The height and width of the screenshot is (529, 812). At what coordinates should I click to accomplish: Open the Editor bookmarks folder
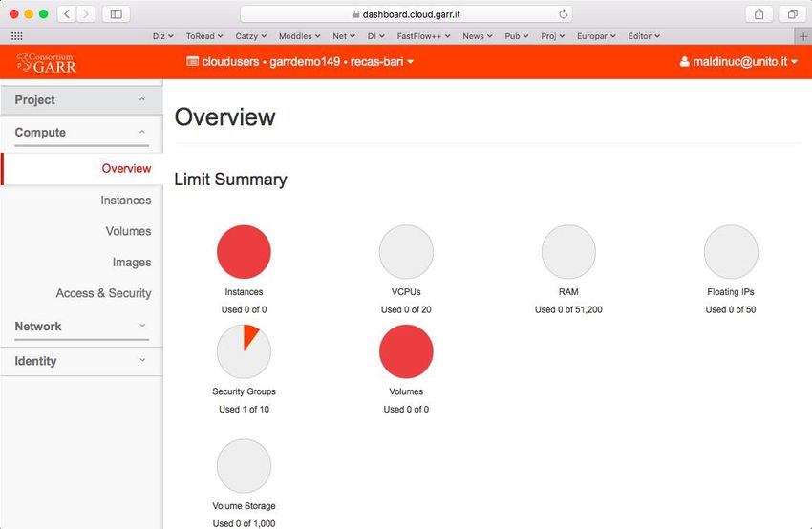click(x=644, y=36)
